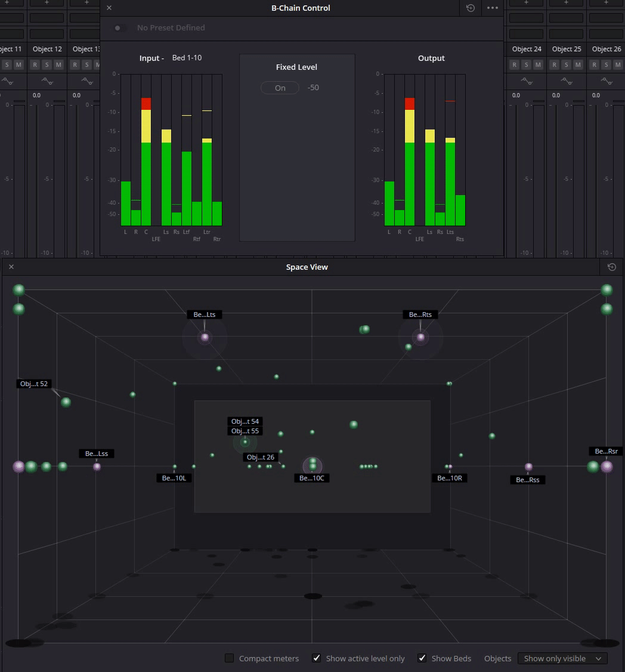
Task: Turn on the Fixed Level button
Action: (280, 88)
